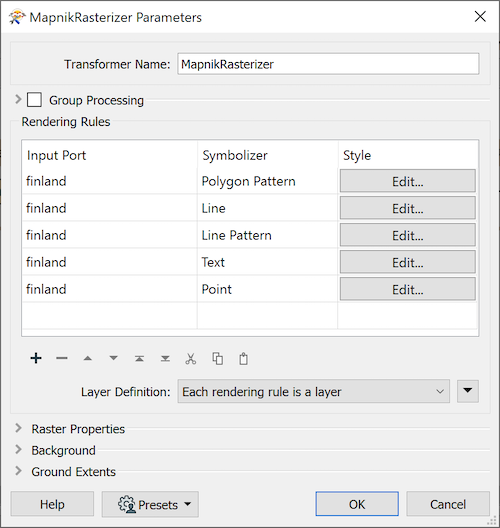Screen dimensions: 500x528
Task: Select finland input port in Point row
Action: [x=109, y=289]
